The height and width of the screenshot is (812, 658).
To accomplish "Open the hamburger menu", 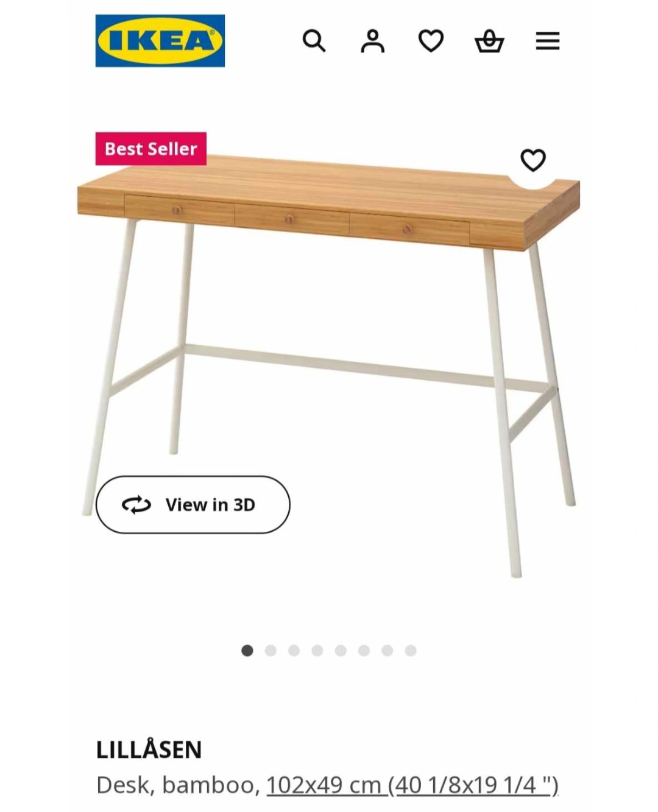I will point(548,41).
